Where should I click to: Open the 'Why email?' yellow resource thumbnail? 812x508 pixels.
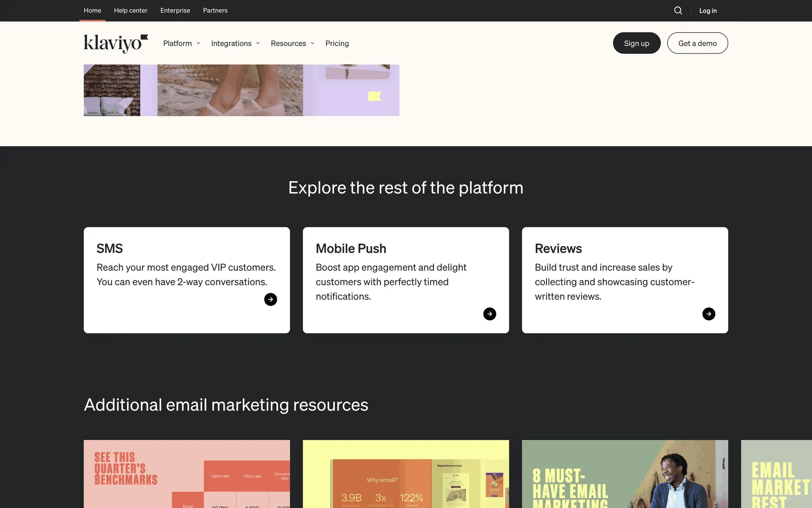pos(406,473)
